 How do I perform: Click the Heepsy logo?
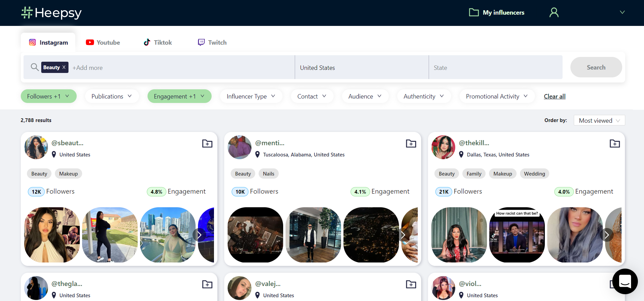point(51,13)
